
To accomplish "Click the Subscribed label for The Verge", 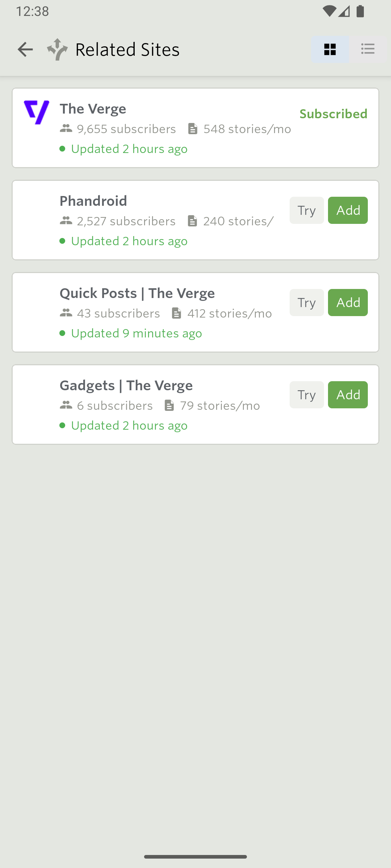I will [x=333, y=114].
